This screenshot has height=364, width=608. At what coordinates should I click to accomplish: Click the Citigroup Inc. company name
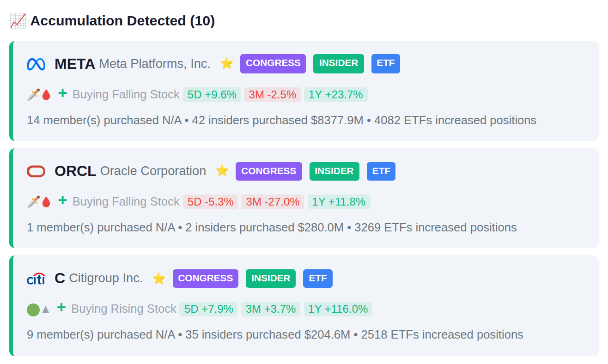[x=106, y=278]
